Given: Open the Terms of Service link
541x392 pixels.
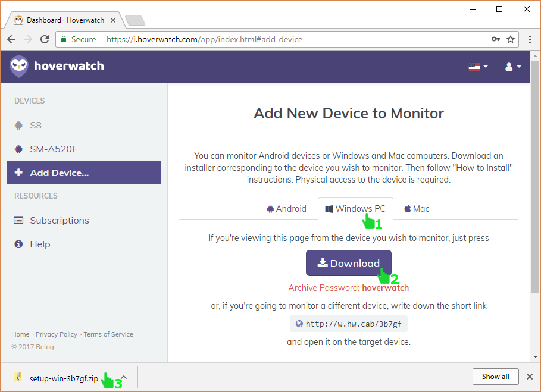Looking at the screenshot, I should coord(108,334).
